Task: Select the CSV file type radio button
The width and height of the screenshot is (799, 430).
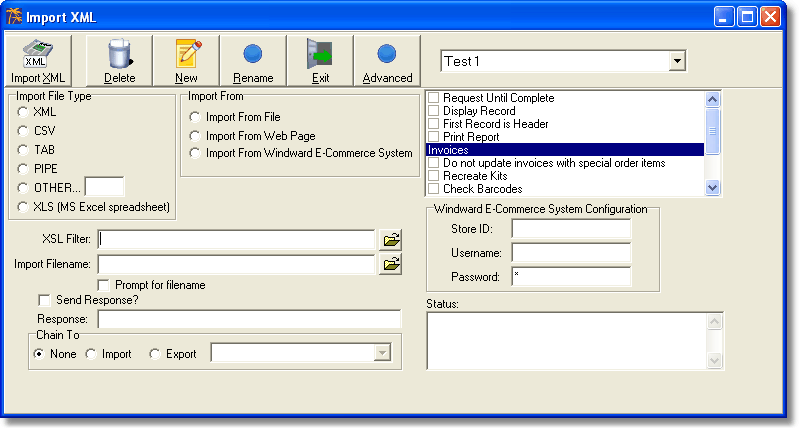Action: [x=22, y=131]
